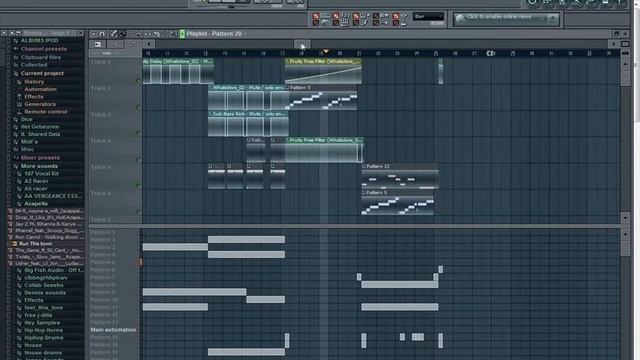Open the Bar snap selector dropdown
This screenshot has width=640, height=360.
(x=428, y=17)
